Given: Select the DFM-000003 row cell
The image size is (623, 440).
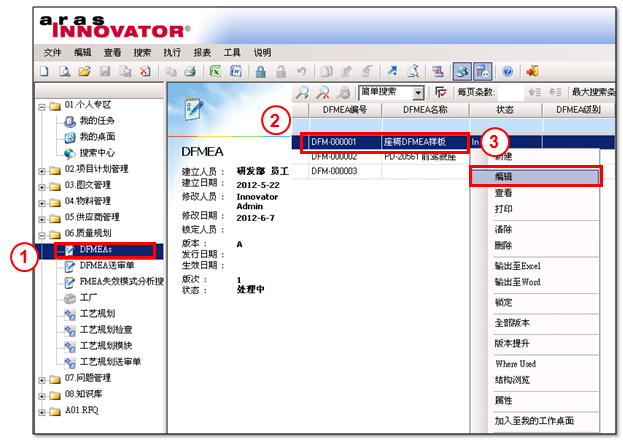Looking at the screenshot, I should click(x=345, y=171).
